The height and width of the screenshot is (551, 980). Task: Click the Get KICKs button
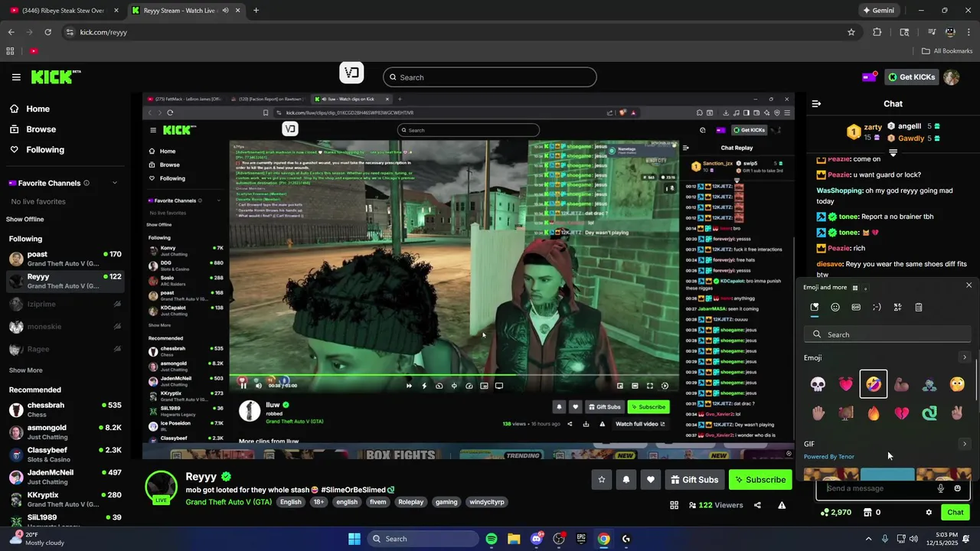pyautogui.click(x=912, y=77)
